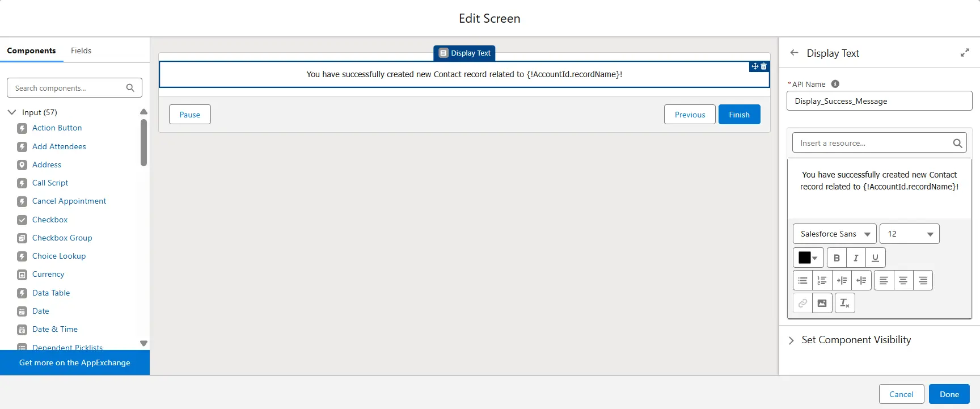Go back using the Display Text arrow
Viewport: 980px width, 409px height.
pos(794,53)
